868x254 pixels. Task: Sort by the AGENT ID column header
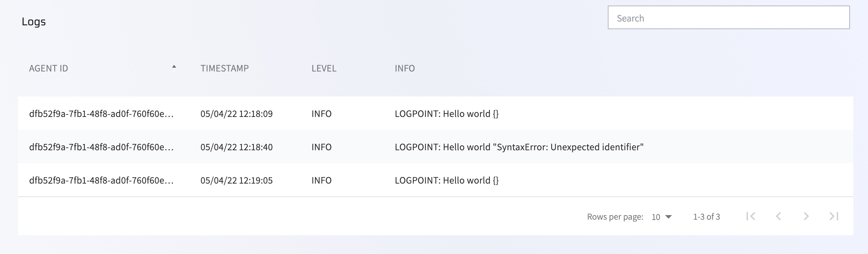(49, 68)
